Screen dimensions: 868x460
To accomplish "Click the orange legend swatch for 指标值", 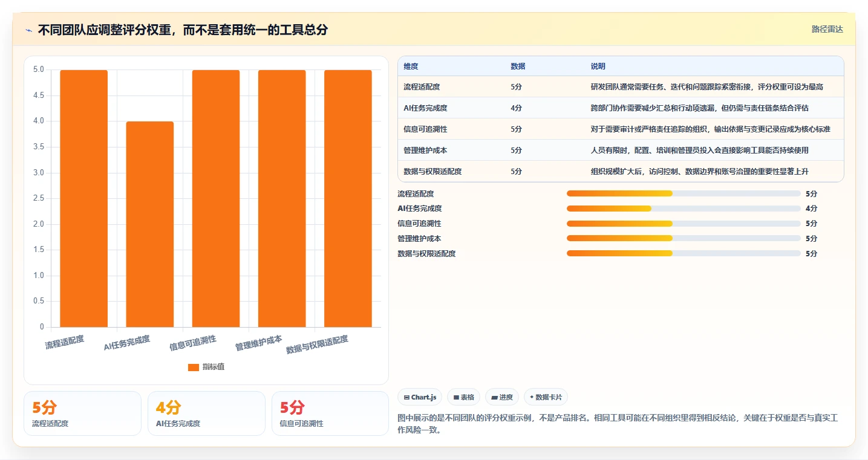I will click(194, 367).
